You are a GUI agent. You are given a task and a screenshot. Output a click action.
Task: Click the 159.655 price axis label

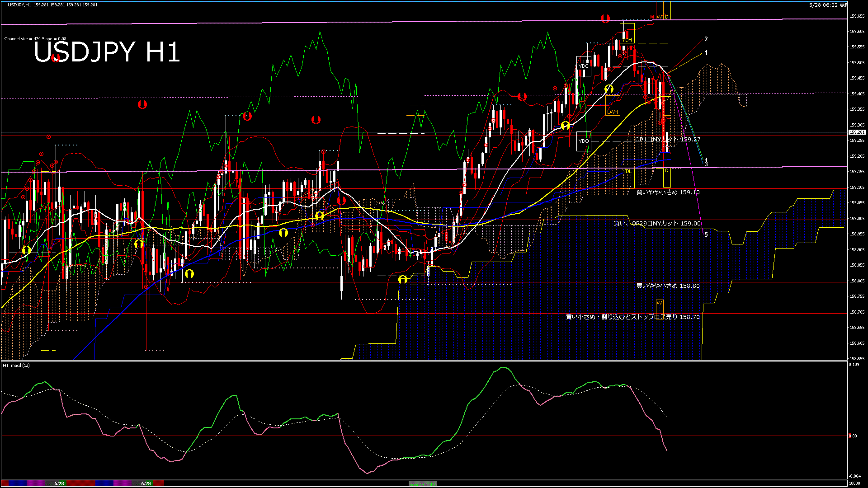(857, 16)
